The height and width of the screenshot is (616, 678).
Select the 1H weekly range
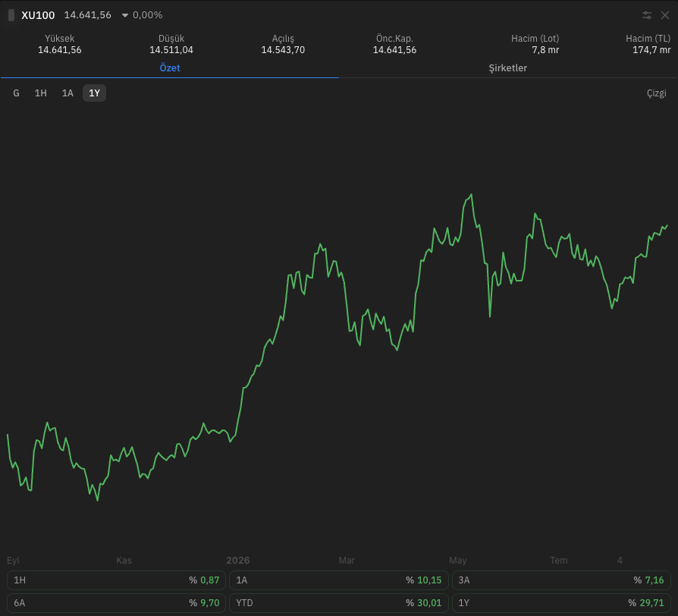(x=41, y=93)
